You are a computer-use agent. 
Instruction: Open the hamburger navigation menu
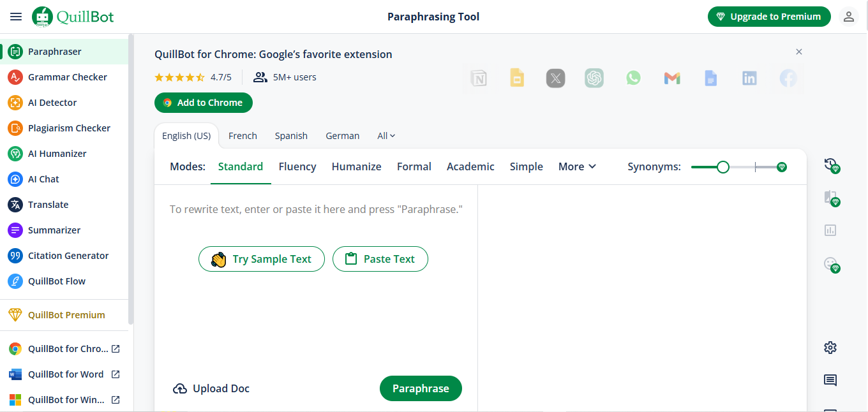click(16, 17)
